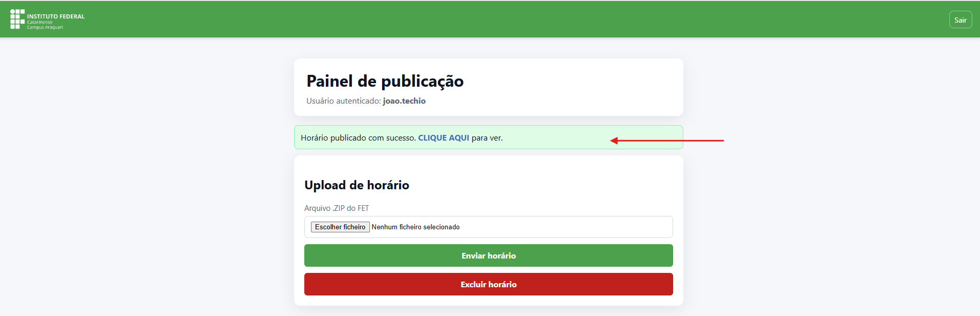Screen dimensions: 980x316
Task: Click the "Catarinense" text in the logo
Action: (x=40, y=23)
